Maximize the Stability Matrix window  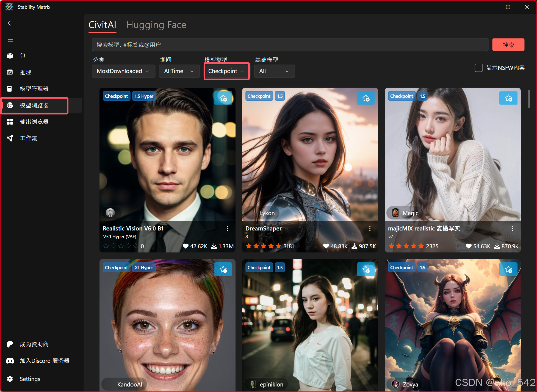pos(508,7)
